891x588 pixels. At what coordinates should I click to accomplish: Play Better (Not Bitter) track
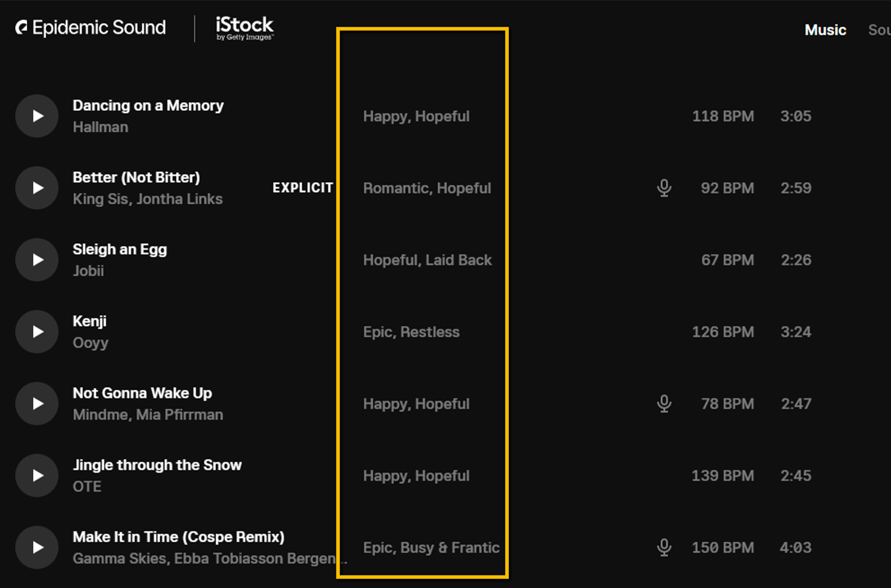(x=37, y=188)
